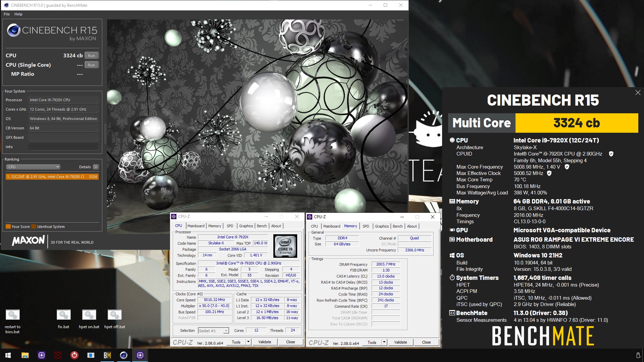Click the Core Speed value 5010.32 MHz
Viewport: 644px width, 362px height.
[x=214, y=300]
